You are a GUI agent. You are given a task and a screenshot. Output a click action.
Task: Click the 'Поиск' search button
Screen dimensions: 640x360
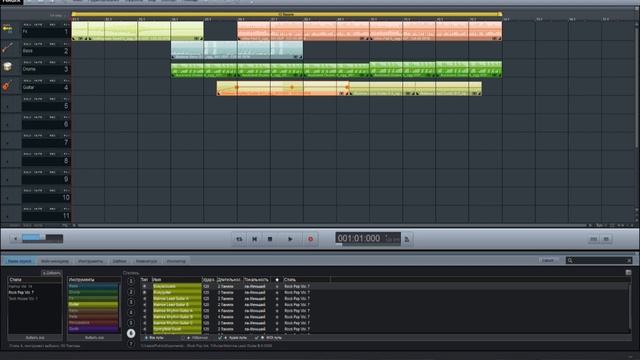click(x=548, y=260)
